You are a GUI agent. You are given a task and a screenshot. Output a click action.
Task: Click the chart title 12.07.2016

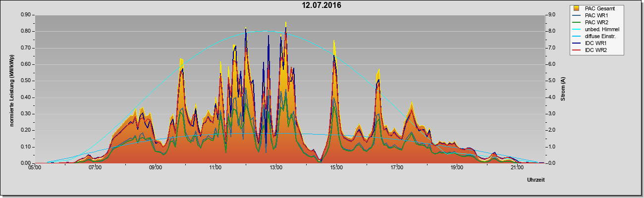[x=322, y=6]
